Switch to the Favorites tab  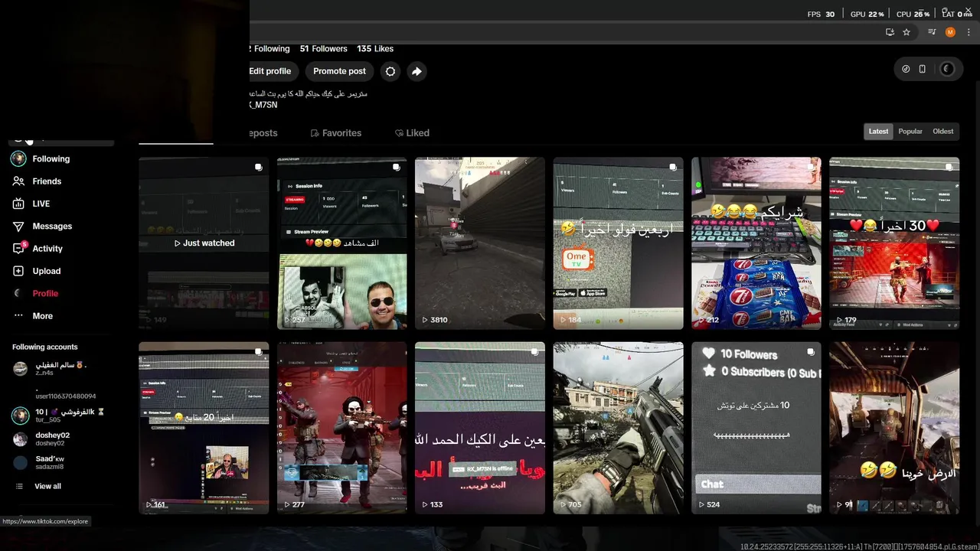coord(336,133)
